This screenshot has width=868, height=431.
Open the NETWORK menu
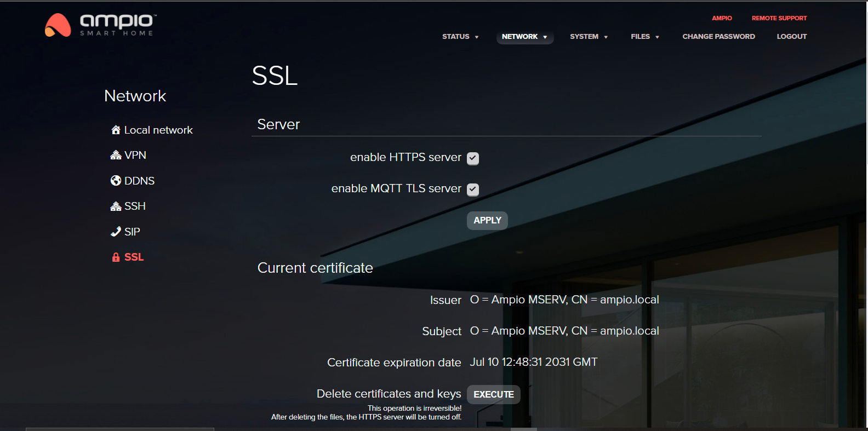(525, 37)
